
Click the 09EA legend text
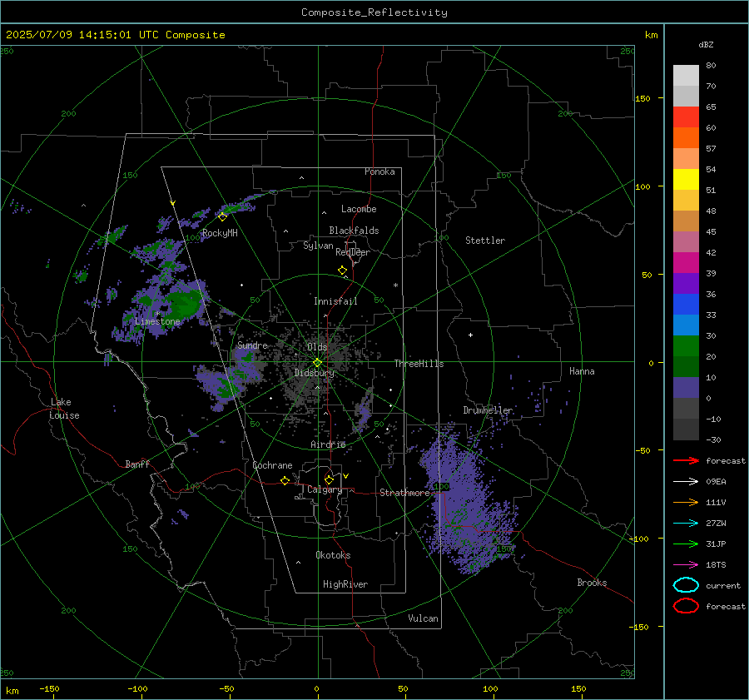click(716, 482)
